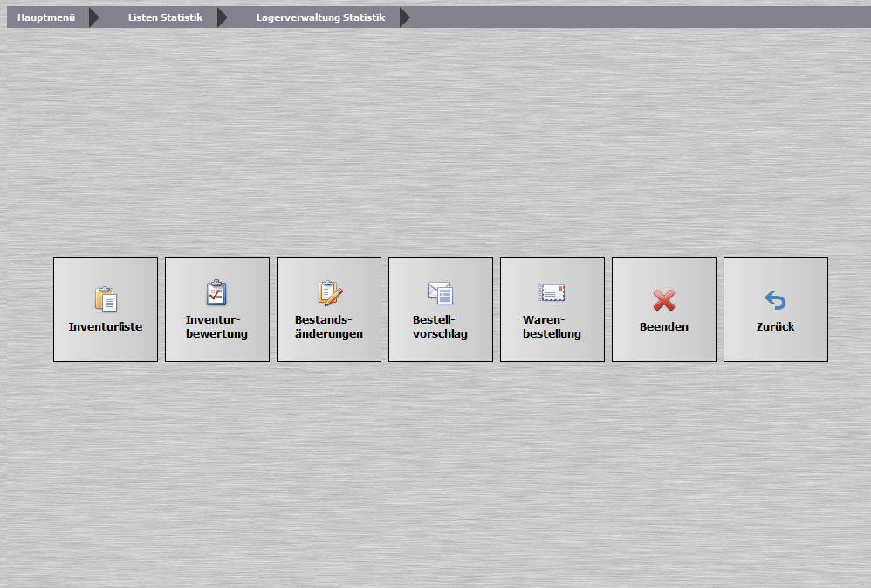Screen dimensions: 871x588
Task: Click the arrow after Listen Statistik breadcrumb
Action: click(x=223, y=17)
